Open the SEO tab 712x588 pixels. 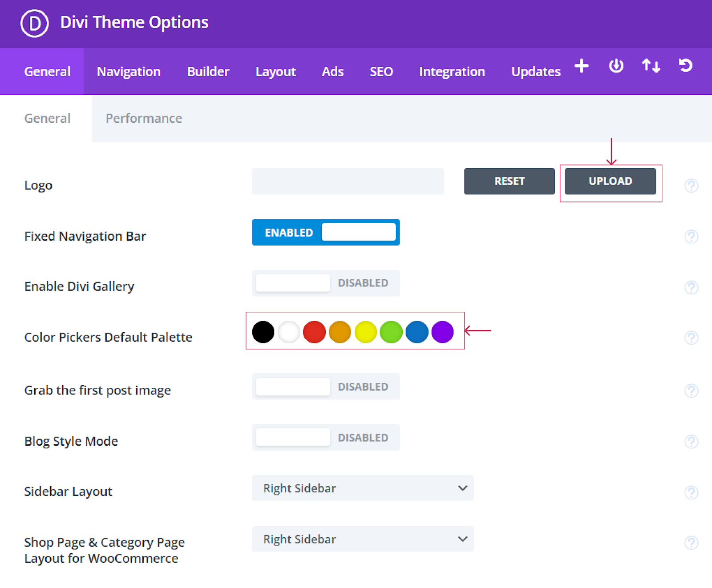click(x=381, y=72)
